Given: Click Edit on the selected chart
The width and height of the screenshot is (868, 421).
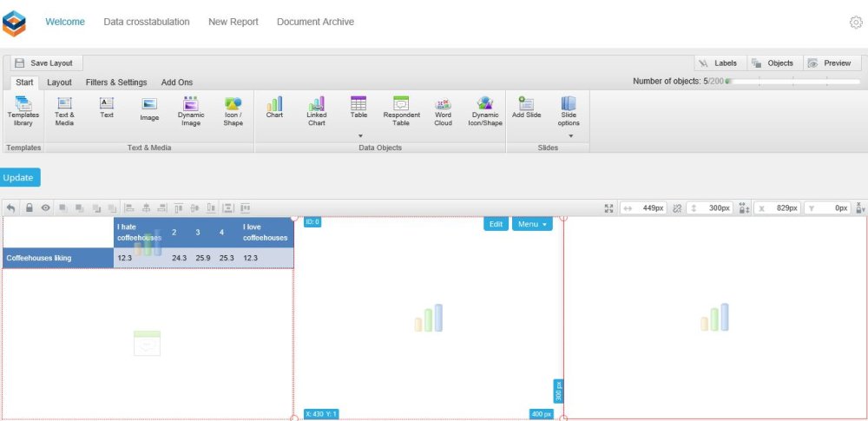Looking at the screenshot, I should [496, 224].
